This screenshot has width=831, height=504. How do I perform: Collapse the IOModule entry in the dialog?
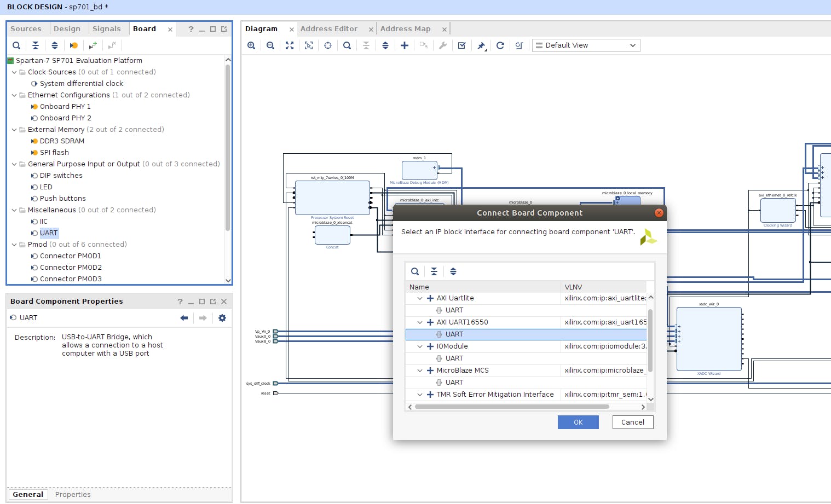point(420,346)
